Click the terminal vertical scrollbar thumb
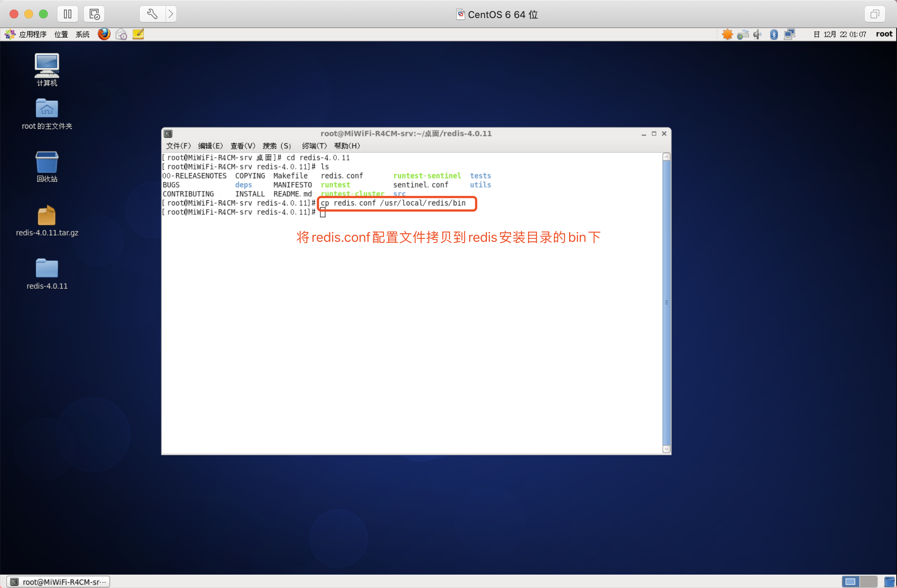 pyautogui.click(x=666, y=302)
